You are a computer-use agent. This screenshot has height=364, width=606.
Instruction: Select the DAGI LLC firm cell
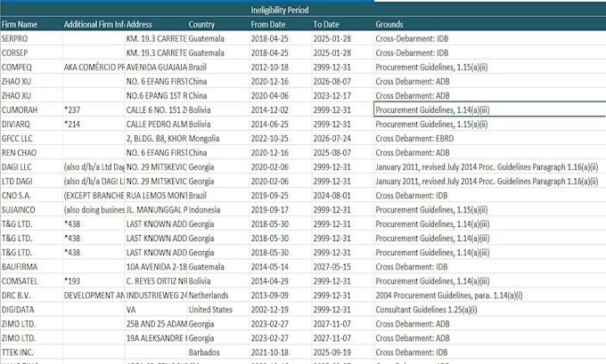tap(31, 167)
